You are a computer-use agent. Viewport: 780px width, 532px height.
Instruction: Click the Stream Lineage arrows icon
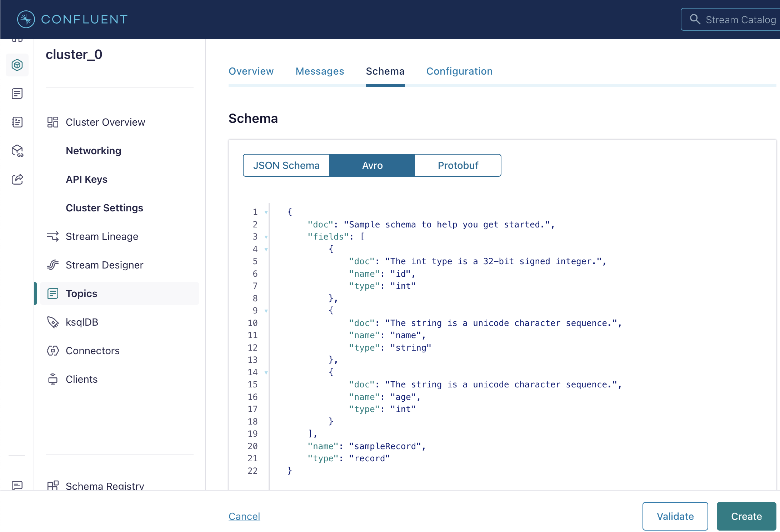[x=53, y=236]
